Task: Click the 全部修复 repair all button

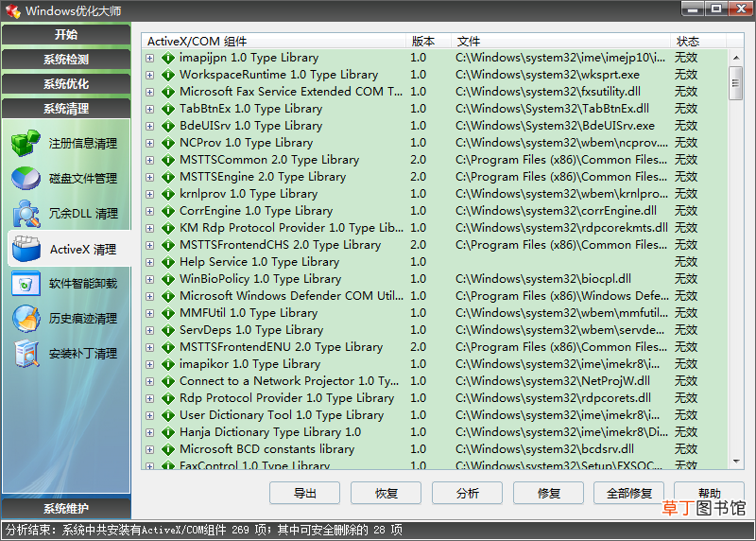Action: point(628,493)
